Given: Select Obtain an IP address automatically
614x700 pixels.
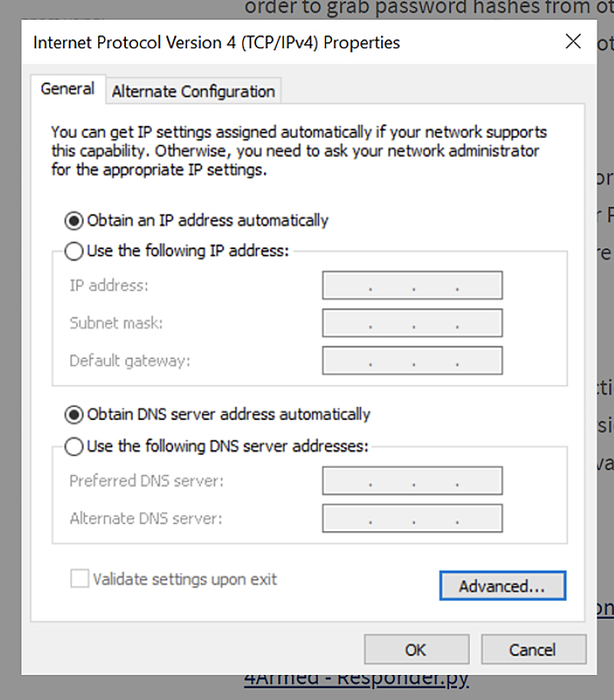Looking at the screenshot, I should (75, 220).
